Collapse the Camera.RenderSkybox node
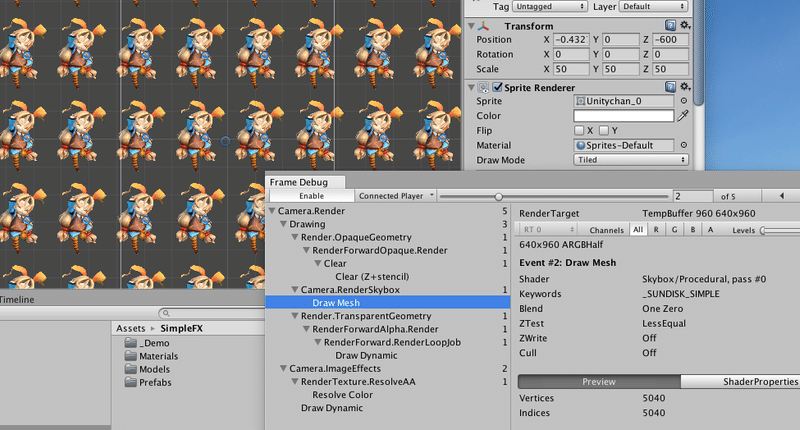 pos(295,290)
